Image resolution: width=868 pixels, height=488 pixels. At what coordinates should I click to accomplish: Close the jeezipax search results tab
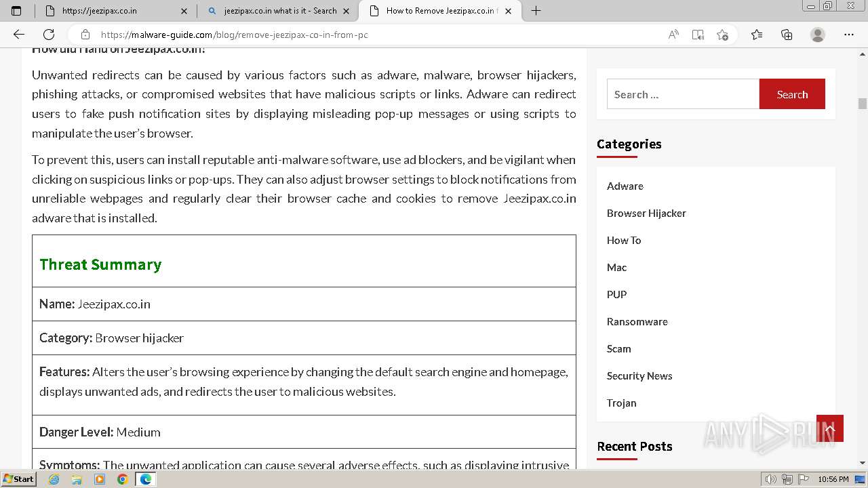[x=347, y=11]
